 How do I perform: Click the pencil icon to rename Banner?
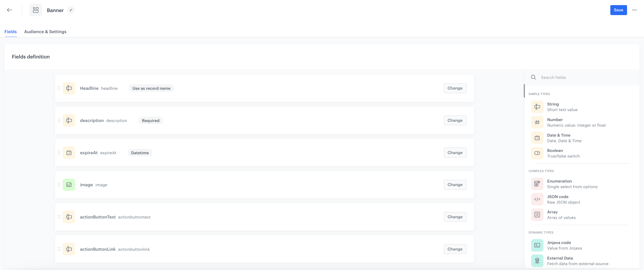(x=71, y=10)
